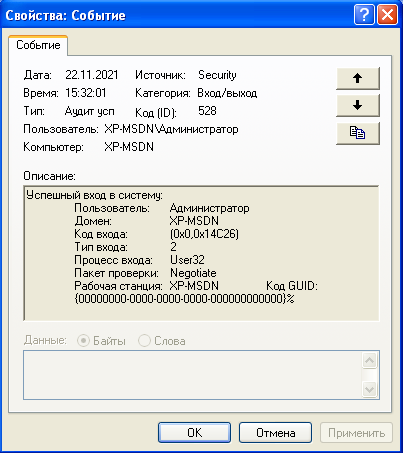
Task: Click the date value 22.11.2021
Action: [92, 75]
